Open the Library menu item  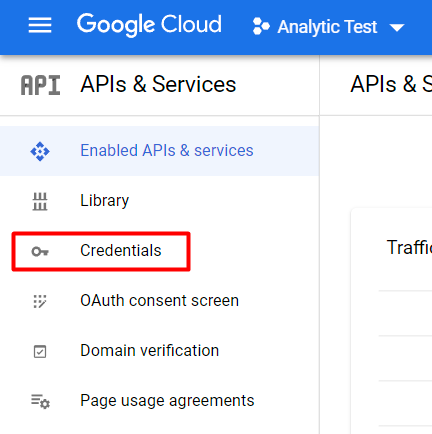(159, 201)
